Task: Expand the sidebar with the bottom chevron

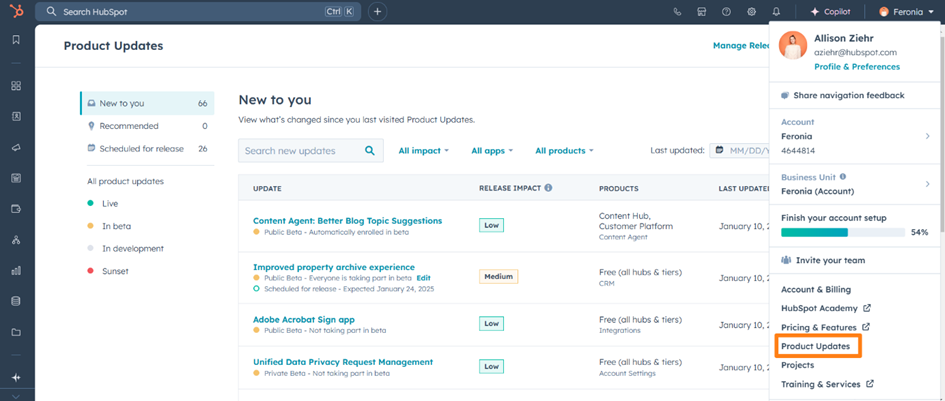Action: coord(16,396)
